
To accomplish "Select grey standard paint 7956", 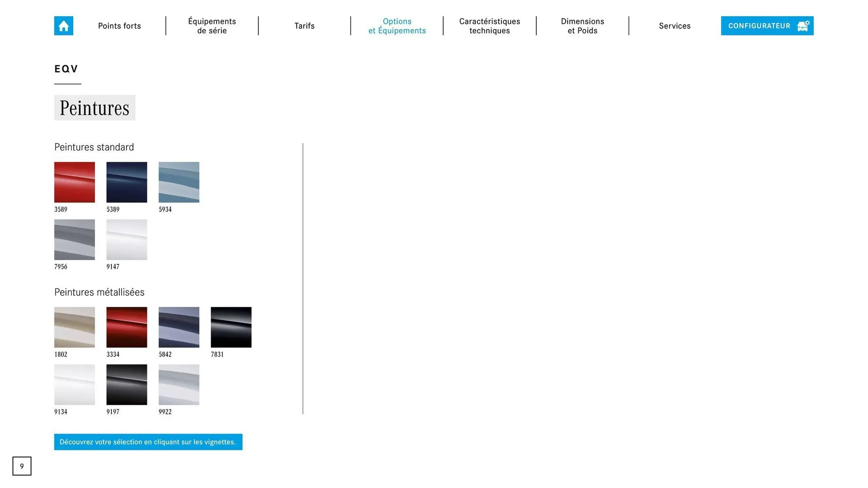I will point(75,239).
